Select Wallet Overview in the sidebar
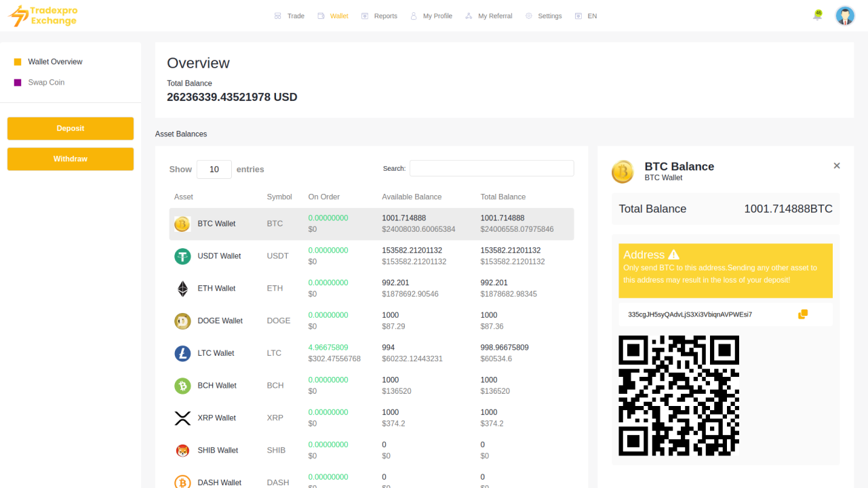The height and width of the screenshot is (488, 868). [56, 62]
